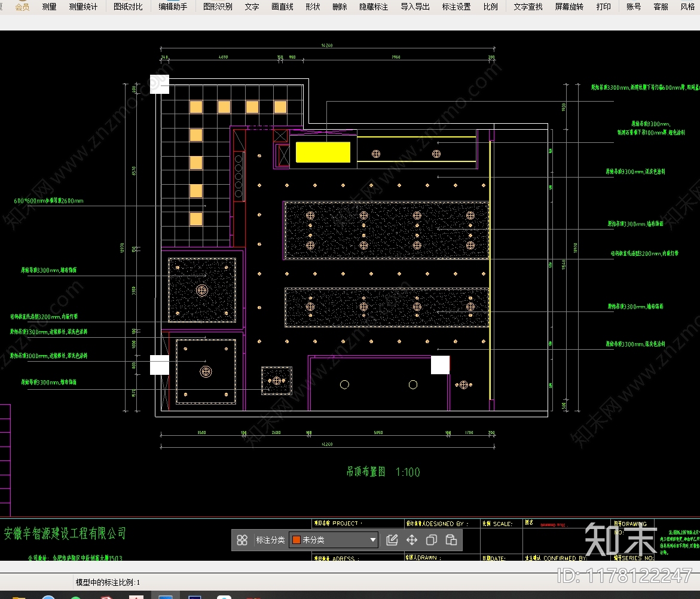Click the 删除 delete button
Image resolution: width=700 pixels, height=599 pixels.
click(x=340, y=7)
